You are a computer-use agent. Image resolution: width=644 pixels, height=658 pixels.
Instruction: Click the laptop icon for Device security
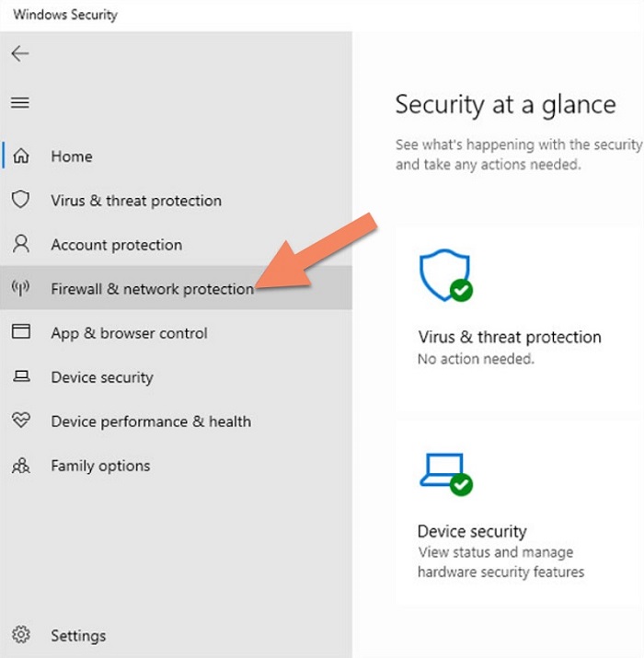21,375
